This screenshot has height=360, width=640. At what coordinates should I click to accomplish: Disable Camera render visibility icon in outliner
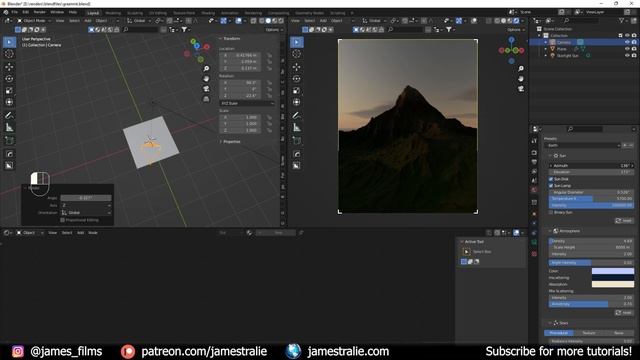[634, 42]
